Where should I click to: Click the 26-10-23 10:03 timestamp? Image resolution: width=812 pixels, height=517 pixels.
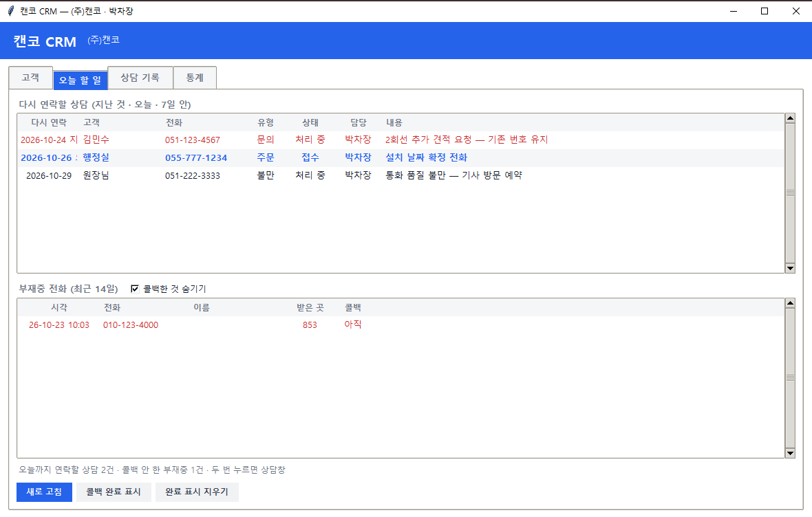pyautogui.click(x=59, y=325)
